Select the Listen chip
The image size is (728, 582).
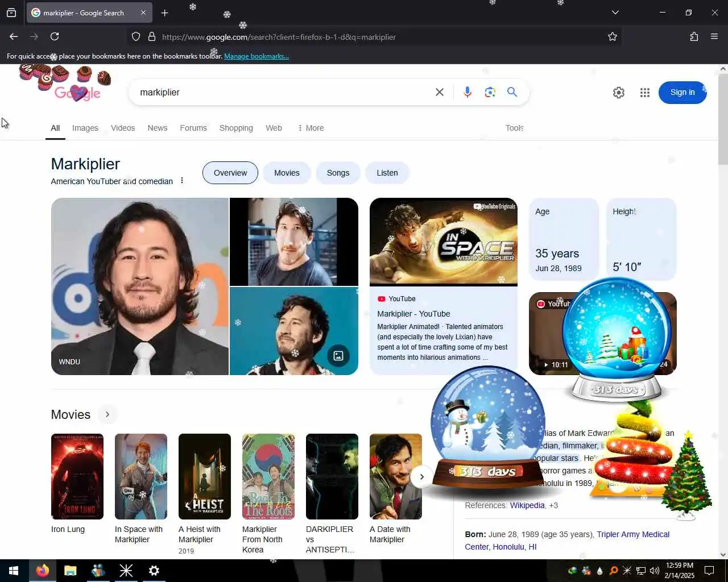[x=387, y=173]
